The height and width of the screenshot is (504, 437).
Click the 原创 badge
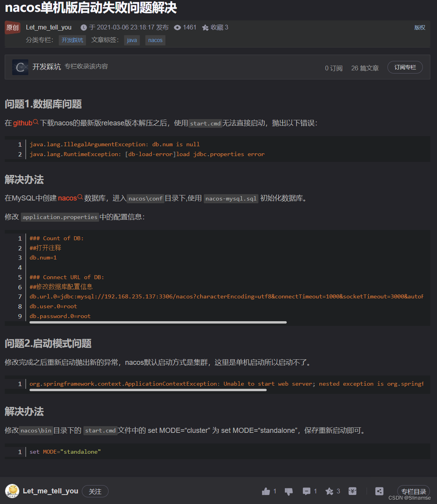tap(13, 28)
